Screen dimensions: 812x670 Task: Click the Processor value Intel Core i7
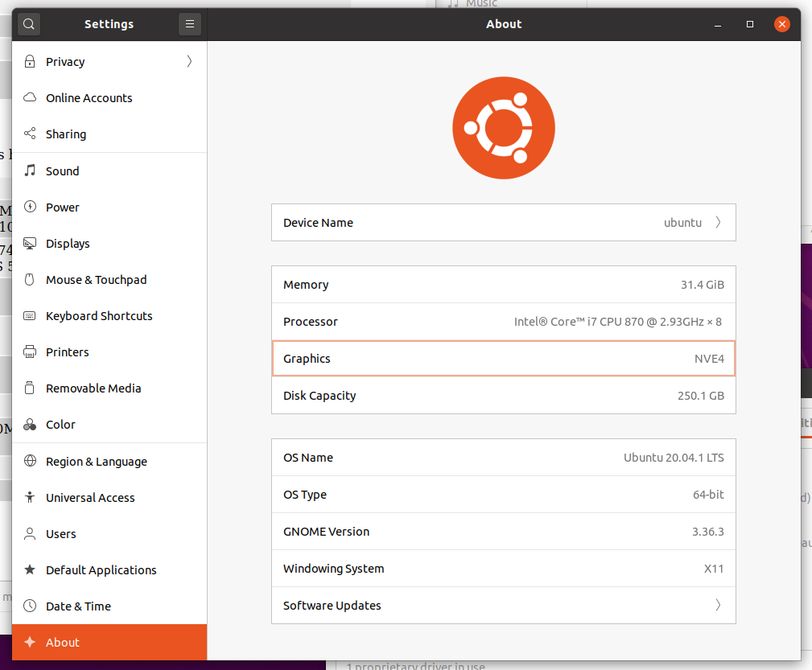[618, 322]
